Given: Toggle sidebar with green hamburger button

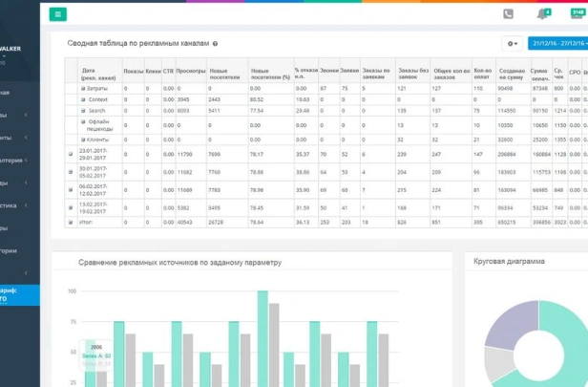Looking at the screenshot, I should pos(59,14).
